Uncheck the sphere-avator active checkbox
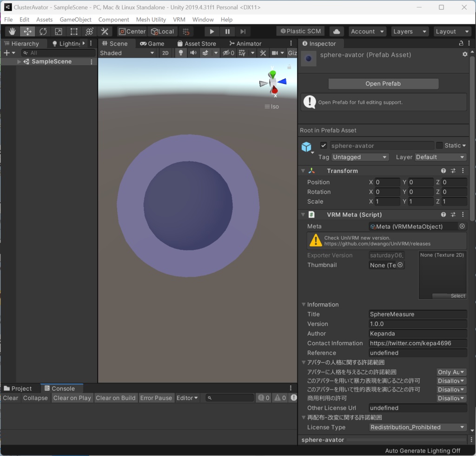Screen dimensions: 476x456 324,146
